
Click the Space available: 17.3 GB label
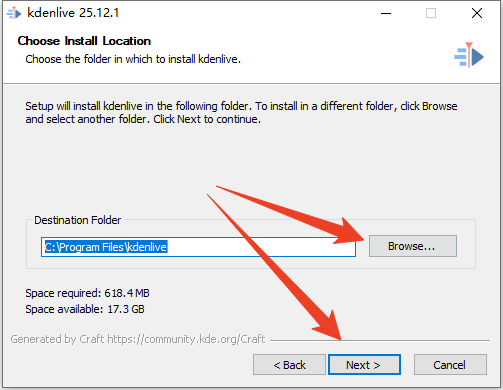85,309
